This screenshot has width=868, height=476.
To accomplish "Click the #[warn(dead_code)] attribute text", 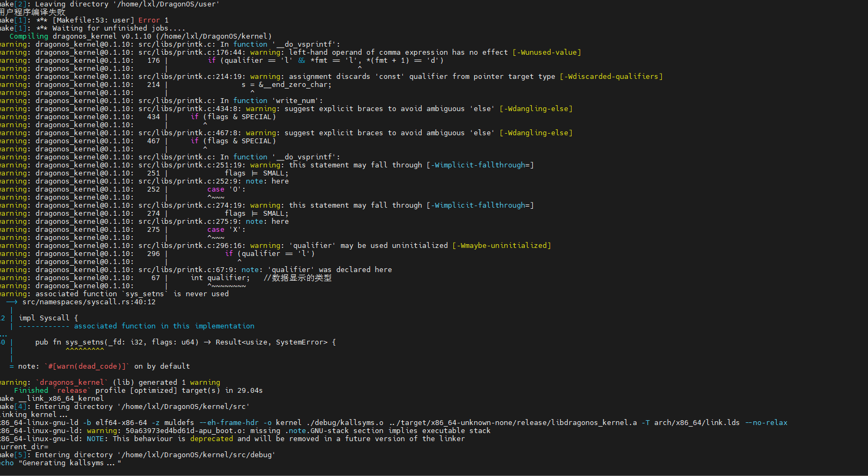I will click(86, 367).
